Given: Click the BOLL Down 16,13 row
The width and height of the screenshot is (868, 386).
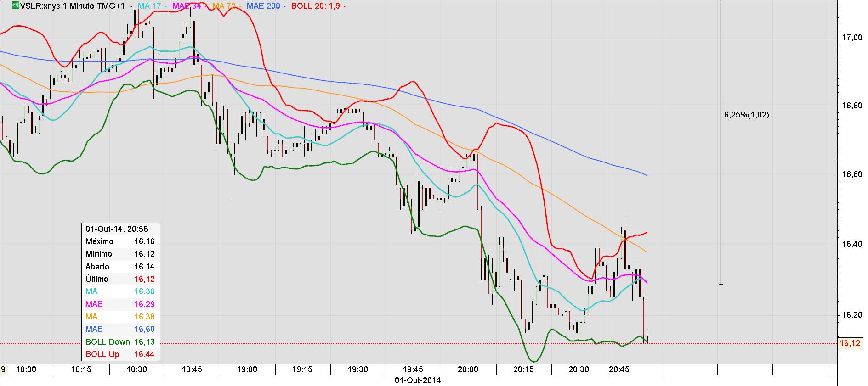Looking at the screenshot, I should pos(121,342).
